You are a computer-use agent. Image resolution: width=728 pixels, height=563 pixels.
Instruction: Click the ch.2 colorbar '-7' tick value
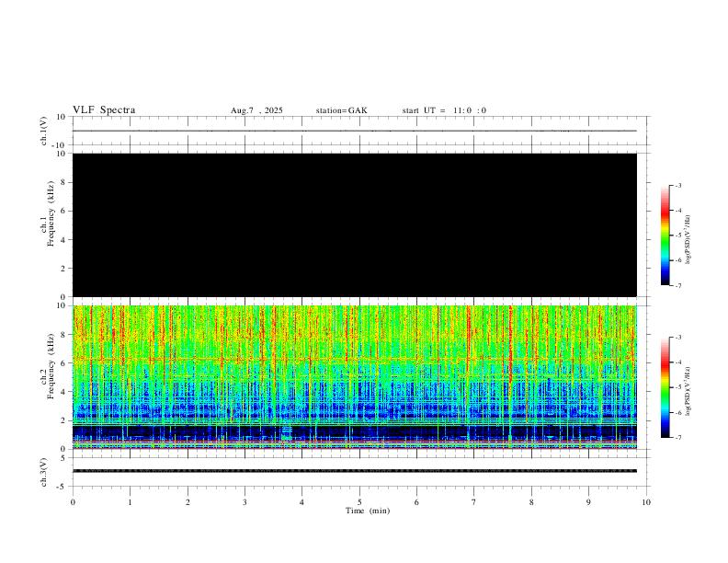677,438
